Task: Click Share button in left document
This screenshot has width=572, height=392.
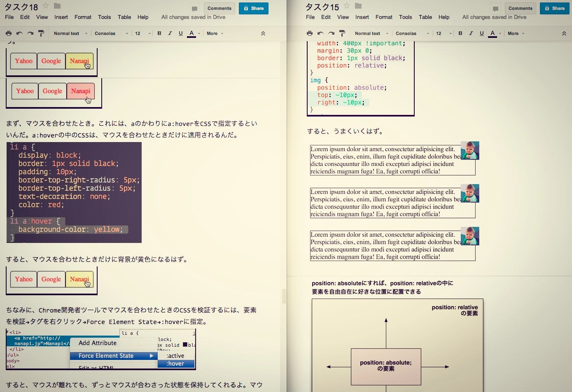Action: click(254, 8)
